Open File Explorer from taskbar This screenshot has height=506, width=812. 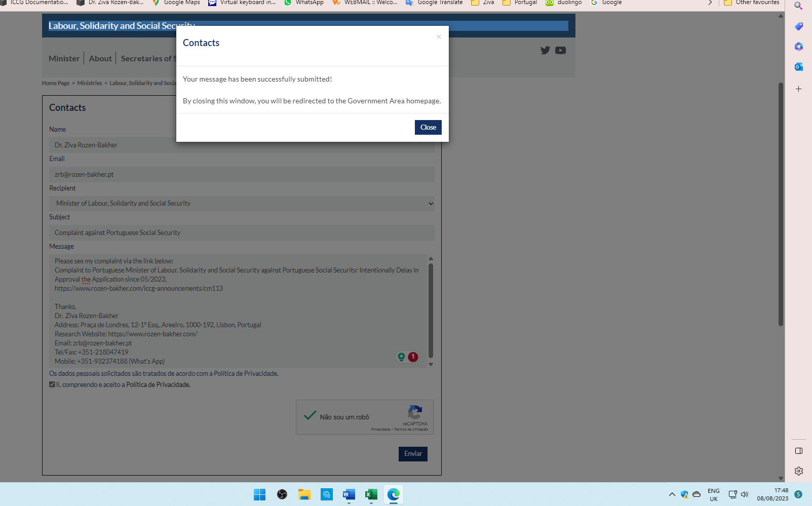pos(304,494)
